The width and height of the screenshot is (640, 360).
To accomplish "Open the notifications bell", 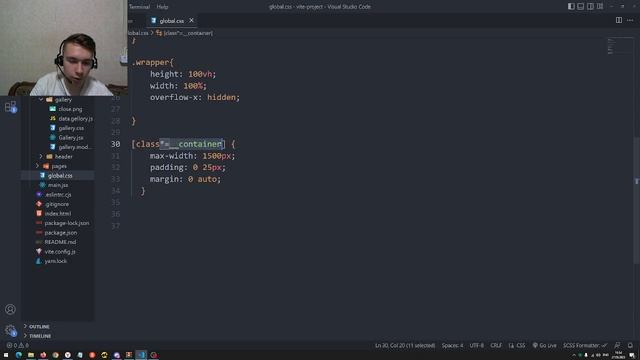I will tap(630, 345).
